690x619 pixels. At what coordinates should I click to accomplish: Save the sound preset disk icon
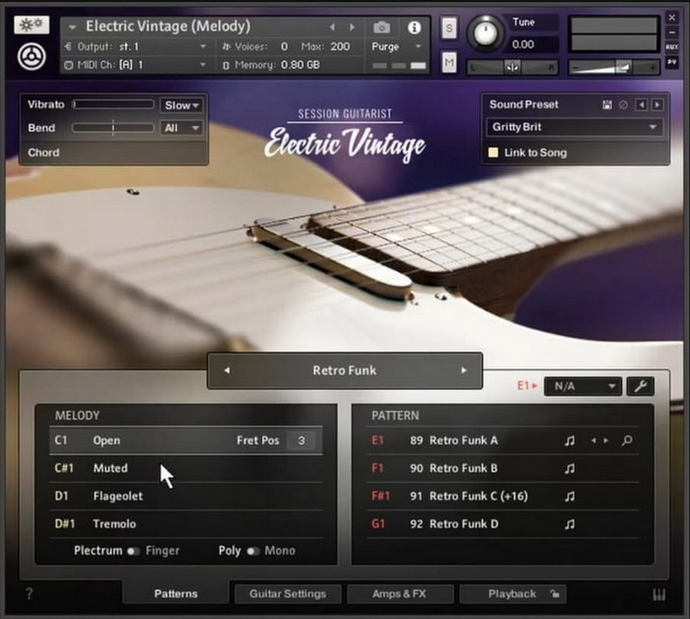[x=607, y=105]
